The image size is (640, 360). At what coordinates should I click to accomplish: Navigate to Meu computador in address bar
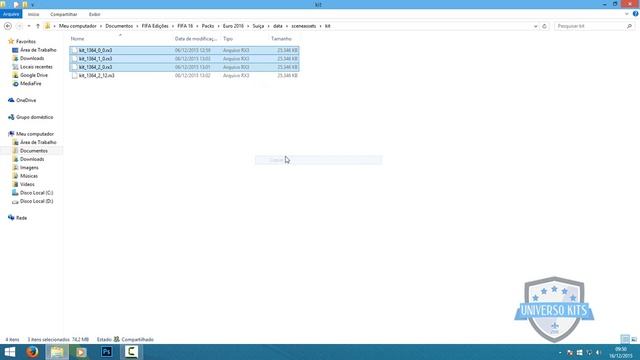(78, 26)
